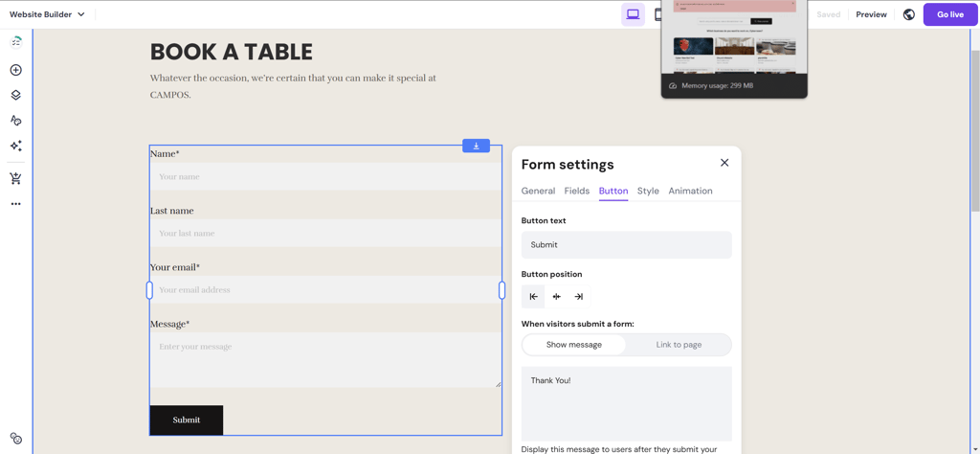Click the Your last name input field
Viewport: 980px width, 454px height.
pyautogui.click(x=325, y=234)
